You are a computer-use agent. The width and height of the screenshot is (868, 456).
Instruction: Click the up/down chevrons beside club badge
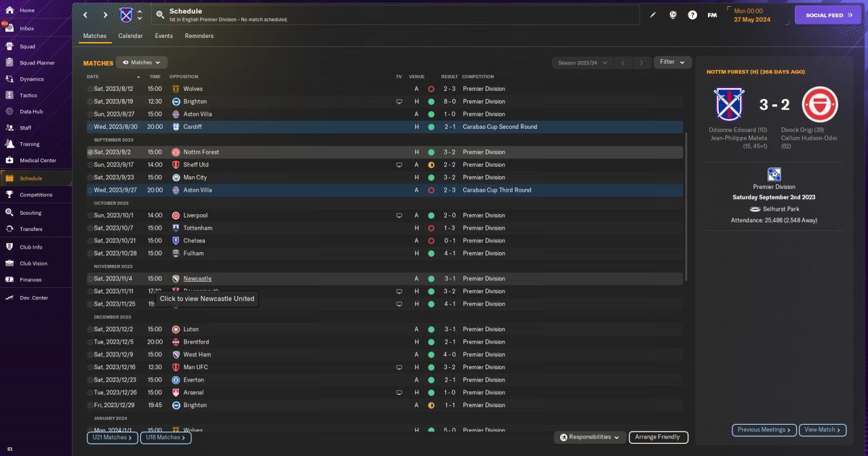click(x=140, y=15)
